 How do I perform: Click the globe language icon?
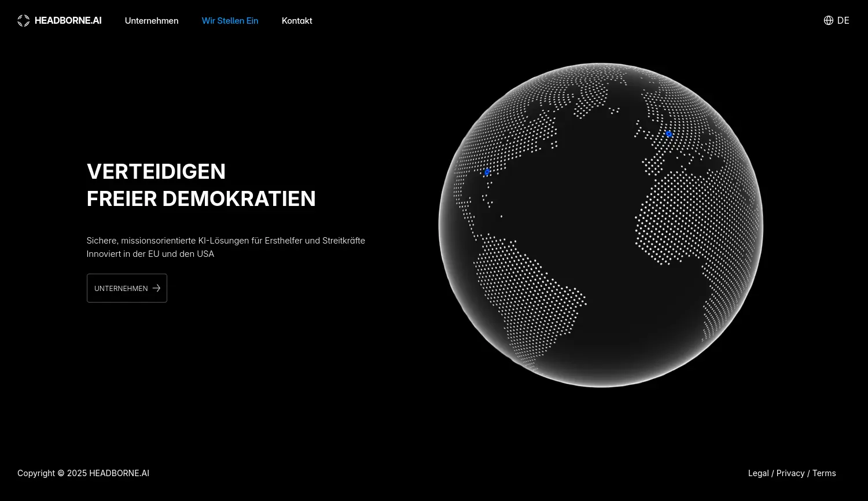coord(828,20)
